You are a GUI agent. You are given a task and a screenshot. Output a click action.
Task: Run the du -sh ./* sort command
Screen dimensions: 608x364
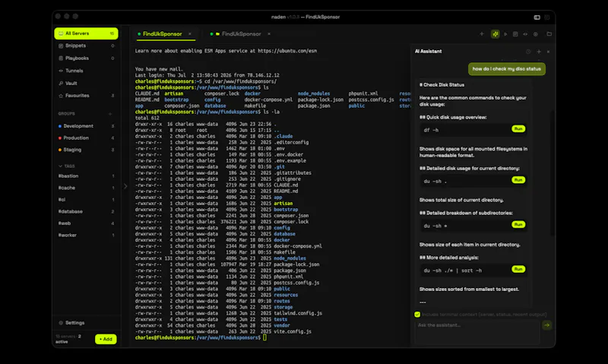coord(518,269)
